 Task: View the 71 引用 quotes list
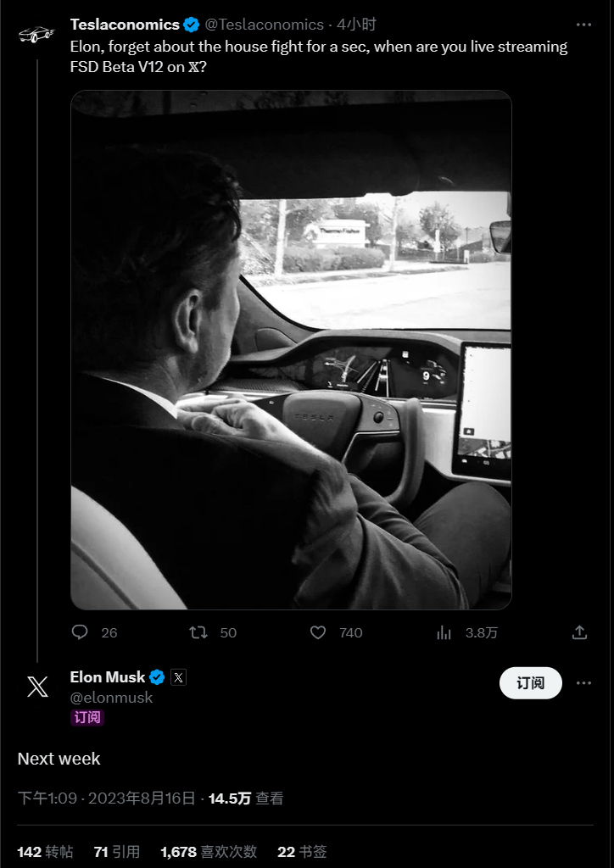click(x=116, y=851)
